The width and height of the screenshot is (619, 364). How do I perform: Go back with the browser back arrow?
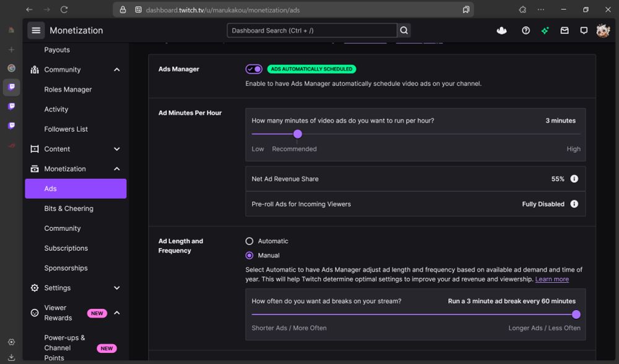tap(29, 10)
